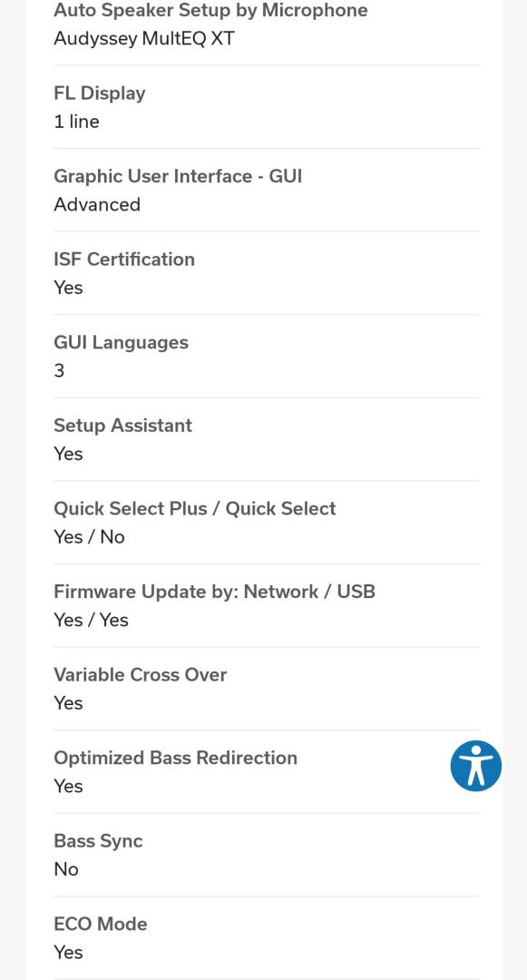Select Graphic User Interface - GUI label

click(x=178, y=176)
